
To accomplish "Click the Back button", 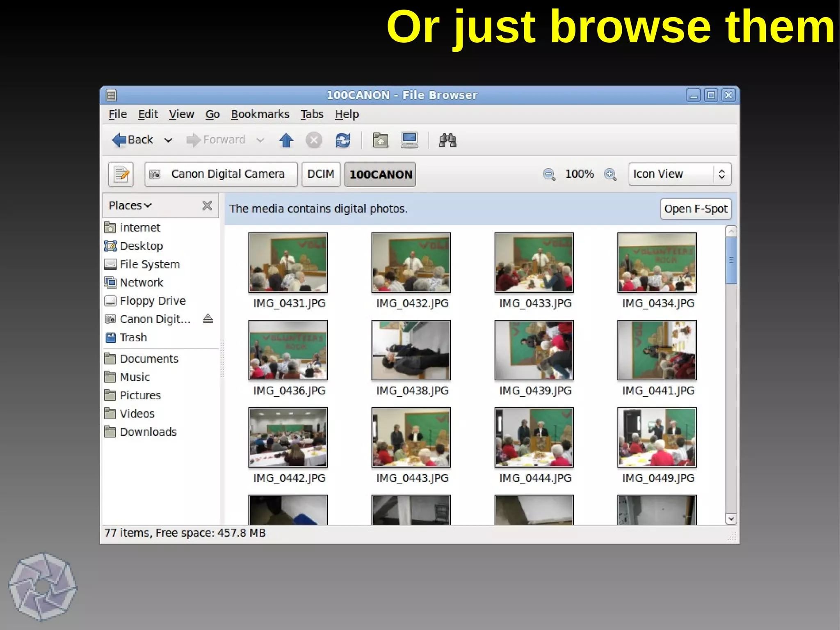I will 133,140.
